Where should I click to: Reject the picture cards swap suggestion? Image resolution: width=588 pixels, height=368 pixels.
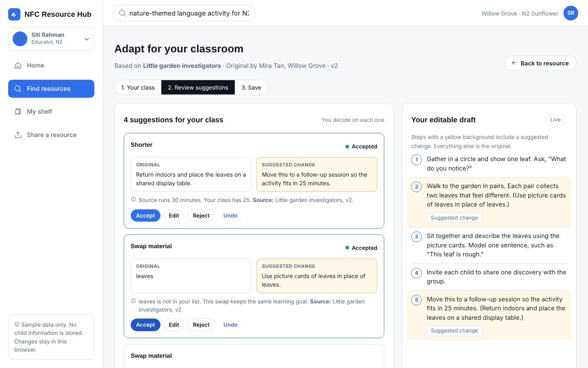coord(201,325)
